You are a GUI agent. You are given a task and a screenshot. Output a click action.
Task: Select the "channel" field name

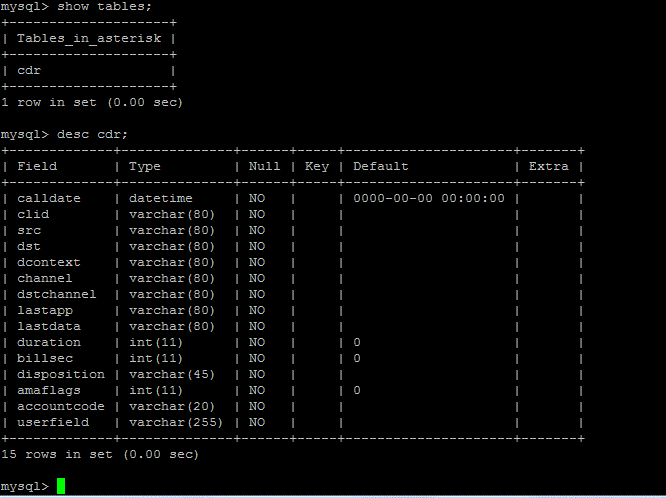(x=45, y=278)
